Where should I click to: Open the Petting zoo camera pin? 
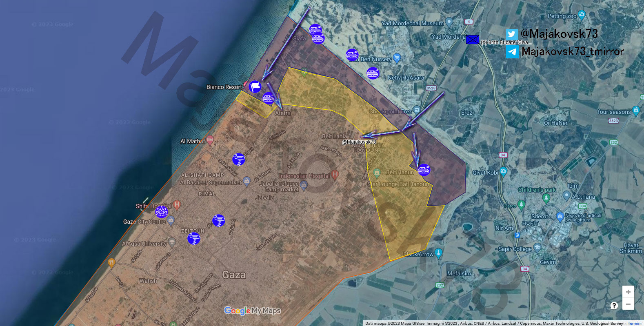tap(582, 15)
